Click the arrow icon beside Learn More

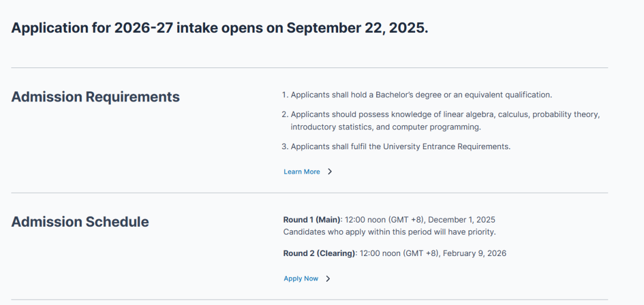point(330,172)
